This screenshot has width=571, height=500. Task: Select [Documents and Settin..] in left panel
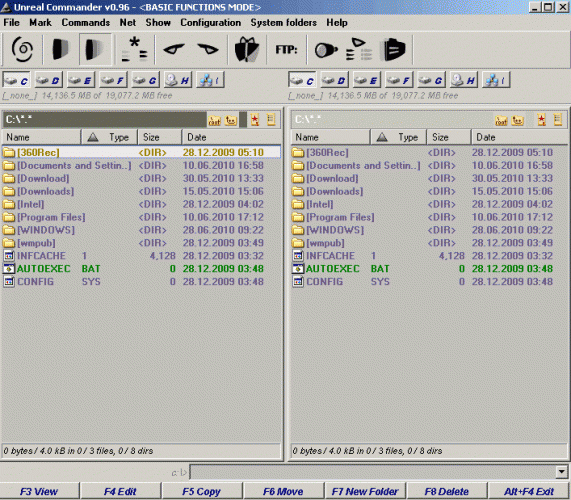tap(141, 165)
